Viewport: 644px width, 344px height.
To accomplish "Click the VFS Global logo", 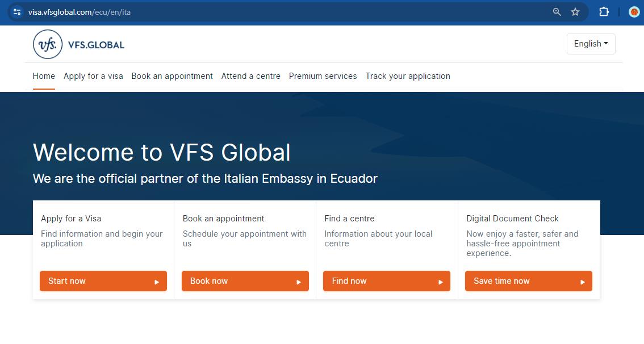I will (x=78, y=44).
